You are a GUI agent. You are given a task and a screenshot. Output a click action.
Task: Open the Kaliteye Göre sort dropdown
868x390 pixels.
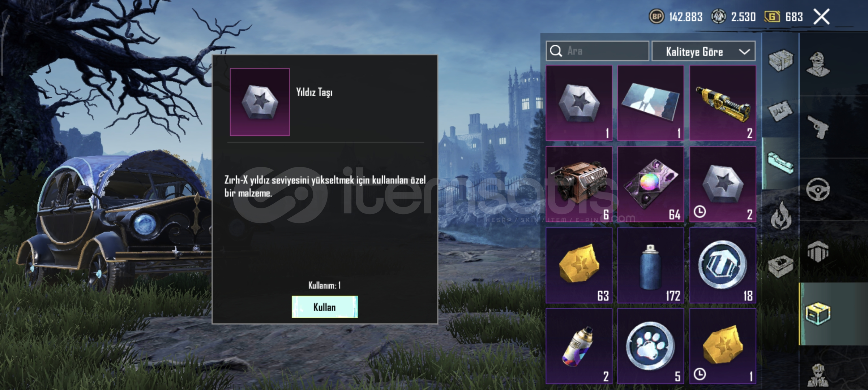704,51
